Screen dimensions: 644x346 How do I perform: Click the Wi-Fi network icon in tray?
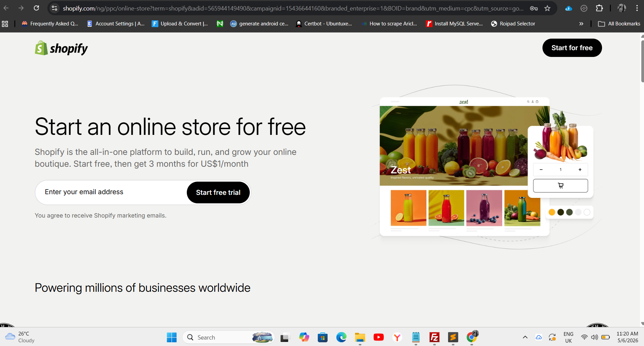pos(584,337)
